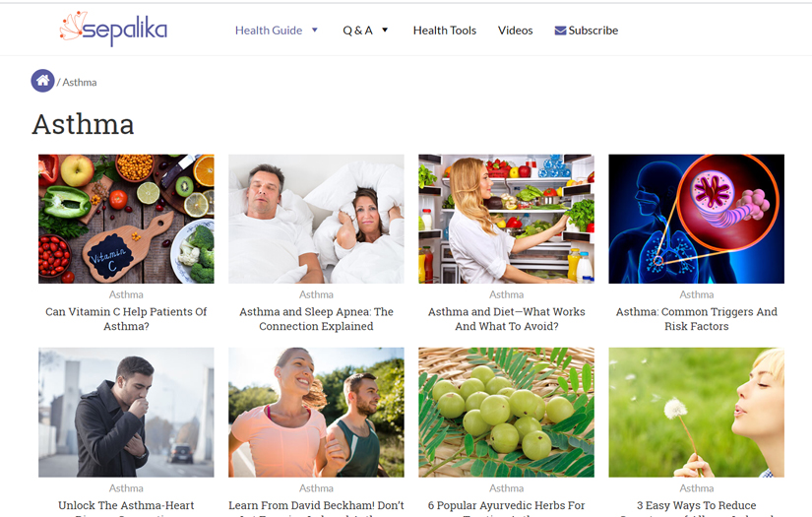
Task: Open the woman at refrigerator thumbnail
Action: click(x=507, y=219)
